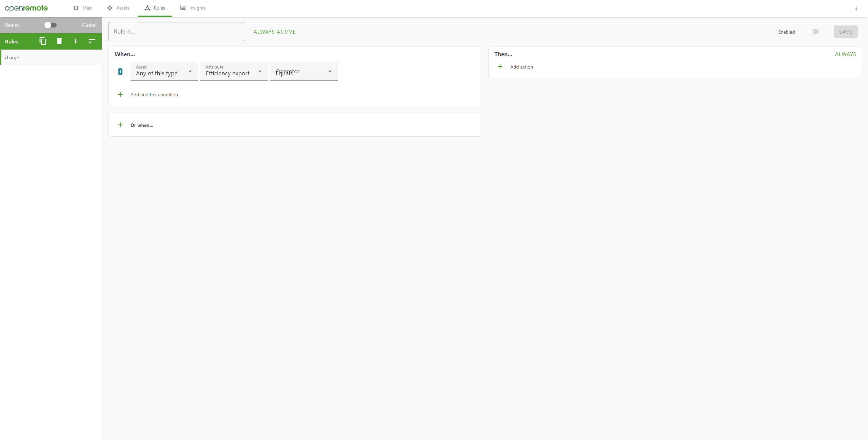This screenshot has width=868, height=440.
Task: Go to the Insights tab
Action: 193,8
